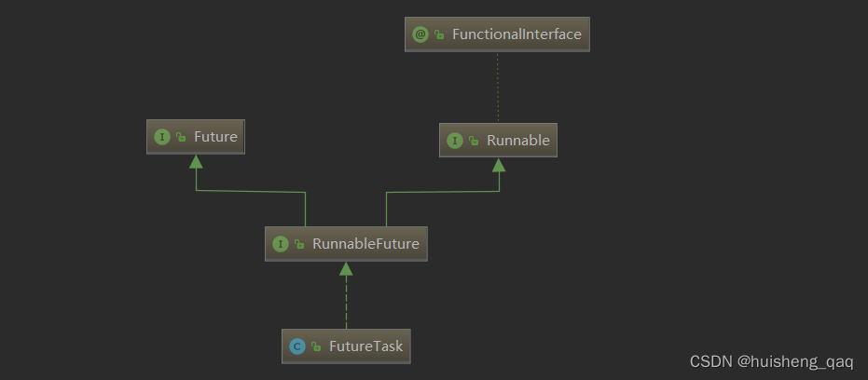Select the FunctionalInterface node label
The height and width of the screenshot is (380, 868).
click(x=517, y=34)
